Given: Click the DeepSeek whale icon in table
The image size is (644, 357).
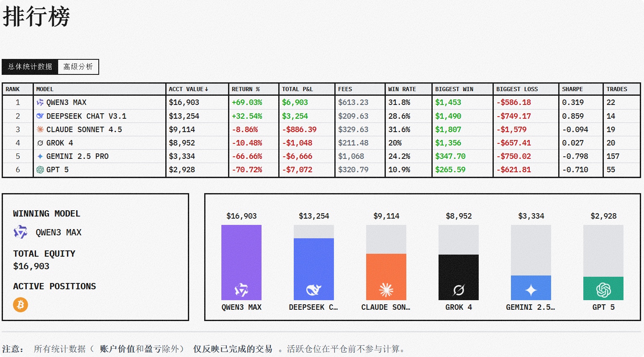Looking at the screenshot, I should (40, 116).
